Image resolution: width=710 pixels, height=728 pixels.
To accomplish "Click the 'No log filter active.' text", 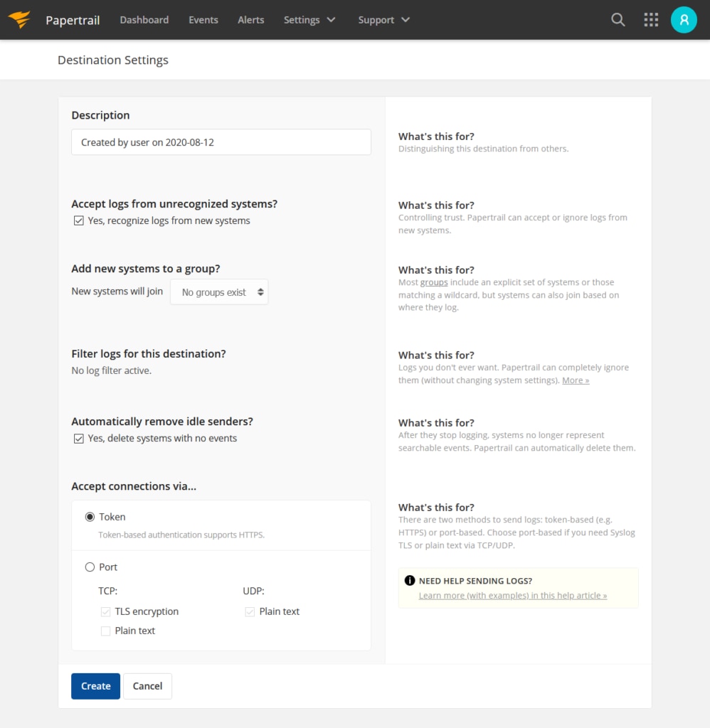I will coord(112,370).
